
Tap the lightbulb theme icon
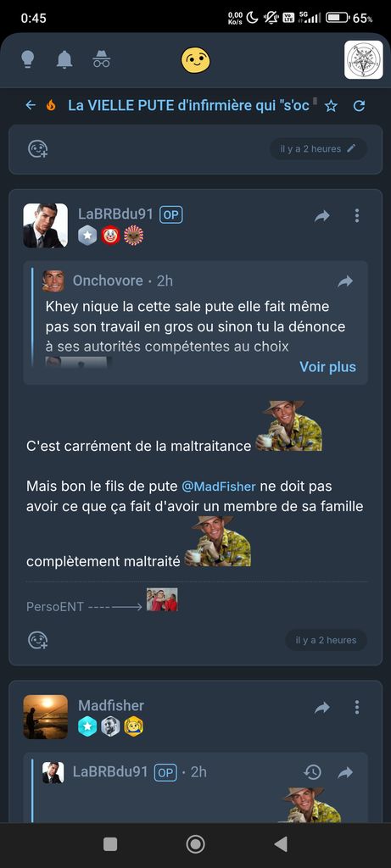[x=28, y=59]
